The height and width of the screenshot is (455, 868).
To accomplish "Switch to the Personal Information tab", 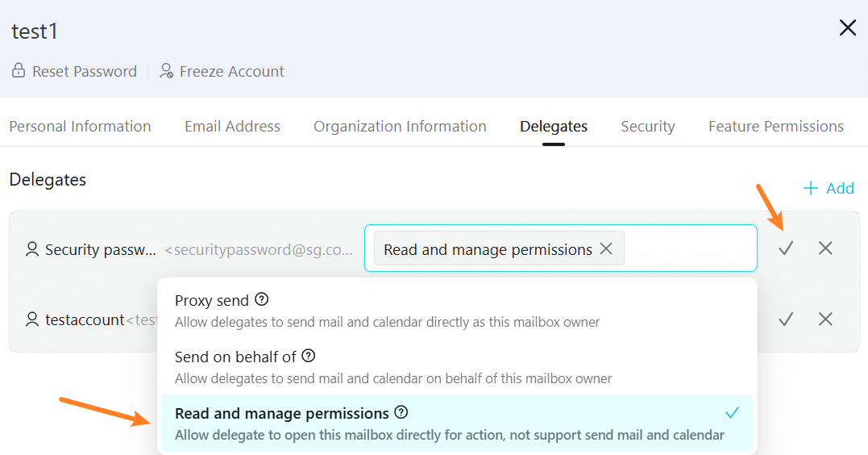I will tap(80, 127).
